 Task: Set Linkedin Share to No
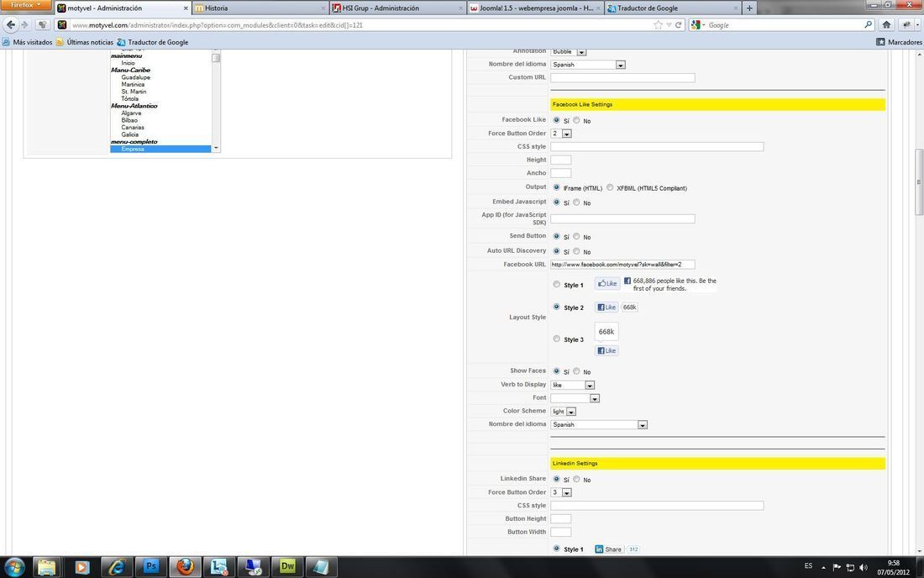coord(576,479)
